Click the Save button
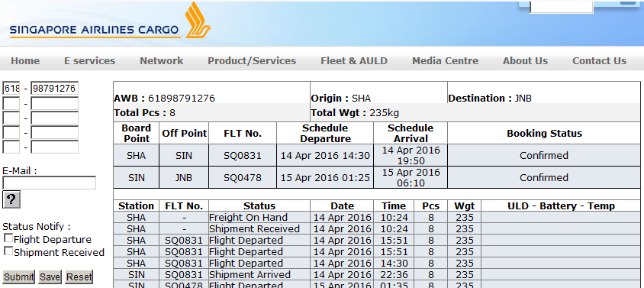Viewport: 644px width, 288px height. click(x=50, y=277)
